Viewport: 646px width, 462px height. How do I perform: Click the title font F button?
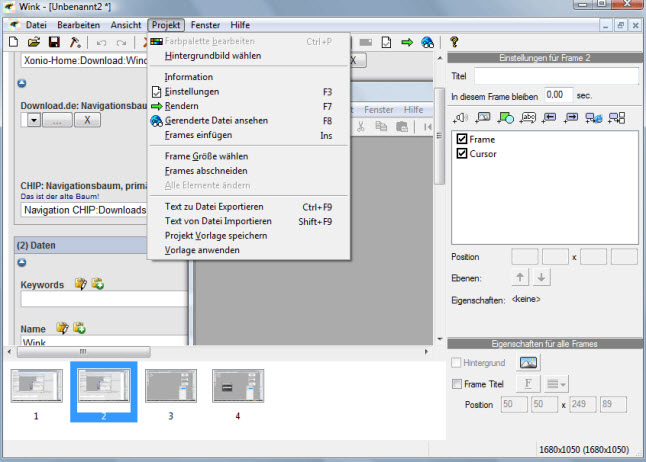(528, 384)
